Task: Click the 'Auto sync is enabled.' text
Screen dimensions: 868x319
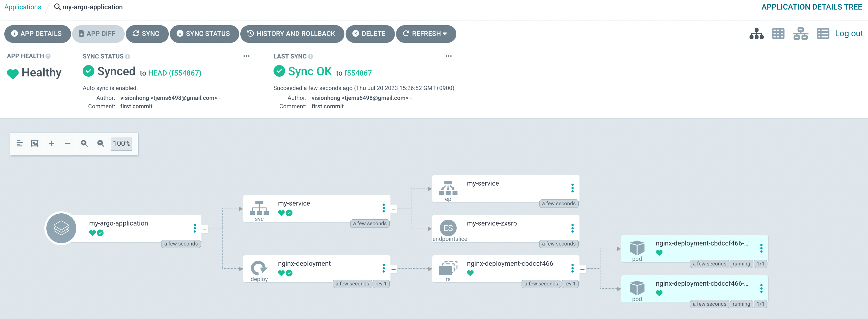Action: 110,88
